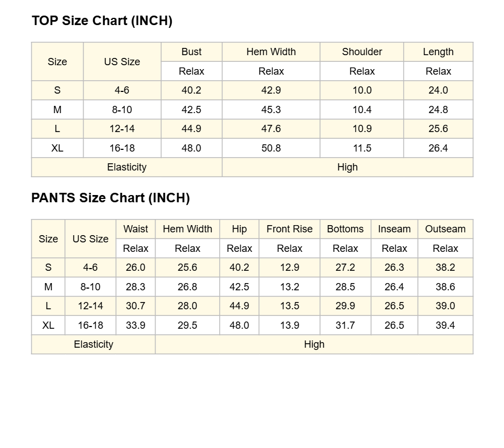Select the pants chart Elasticity label cell
This screenshot has height=448, width=504.
(x=94, y=344)
